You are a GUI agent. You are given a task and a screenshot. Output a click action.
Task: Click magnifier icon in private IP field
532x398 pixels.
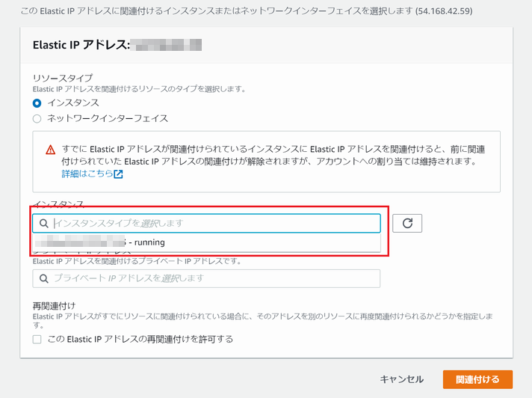point(44,278)
